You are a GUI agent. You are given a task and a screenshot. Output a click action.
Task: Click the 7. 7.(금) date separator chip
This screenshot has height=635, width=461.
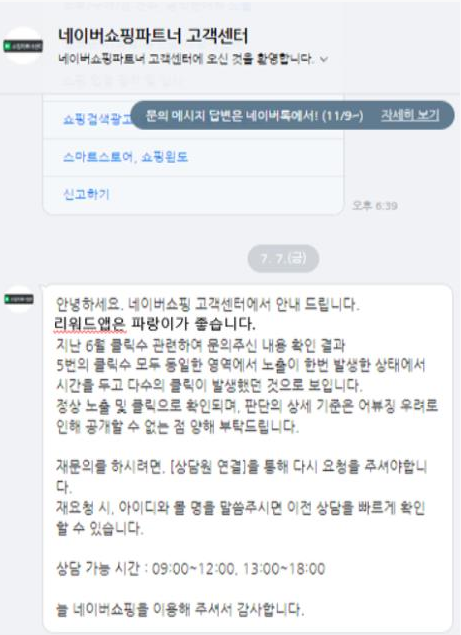[283, 258]
